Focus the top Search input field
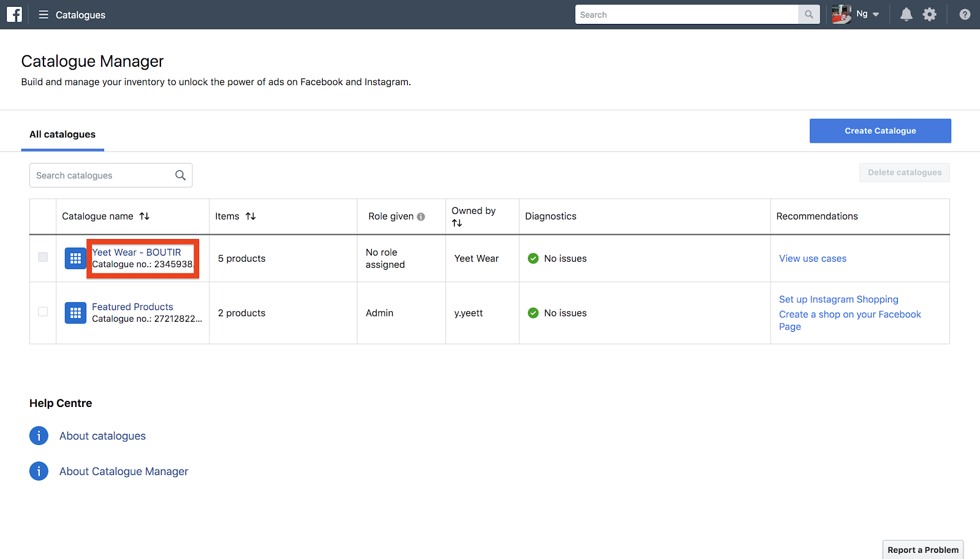Image resolution: width=980 pixels, height=559 pixels. (x=687, y=15)
